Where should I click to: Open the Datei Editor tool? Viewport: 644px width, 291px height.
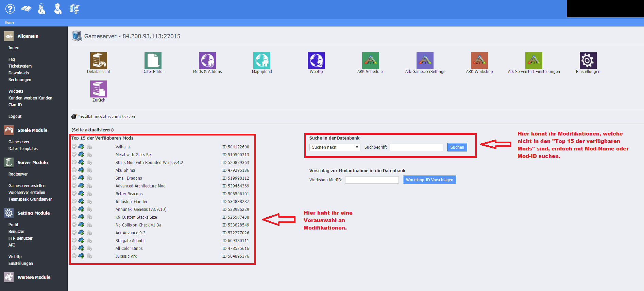tap(153, 61)
